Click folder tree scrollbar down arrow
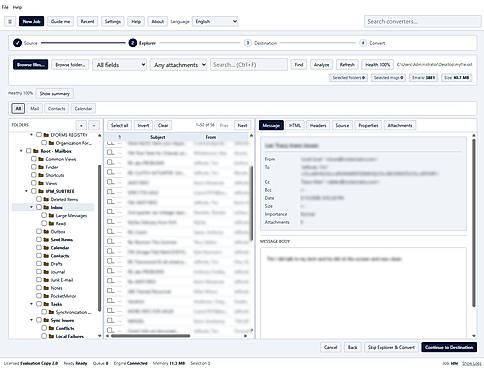 tap(99, 336)
